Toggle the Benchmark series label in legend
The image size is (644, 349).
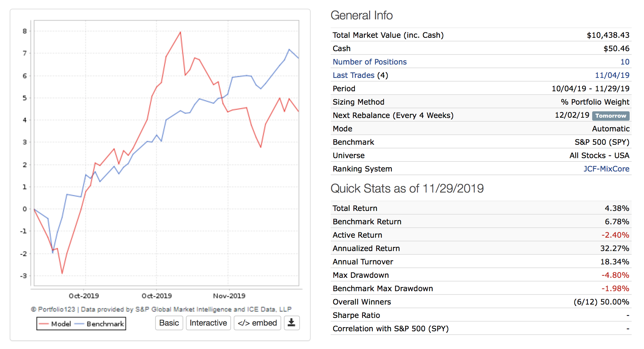click(x=105, y=324)
